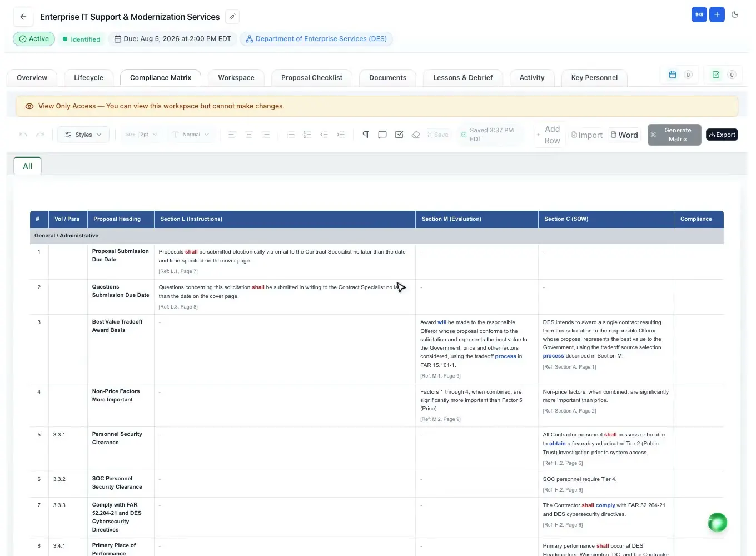Switch to the Lifecycle tab
Viewport: 756px width, 556px height.
[88, 78]
